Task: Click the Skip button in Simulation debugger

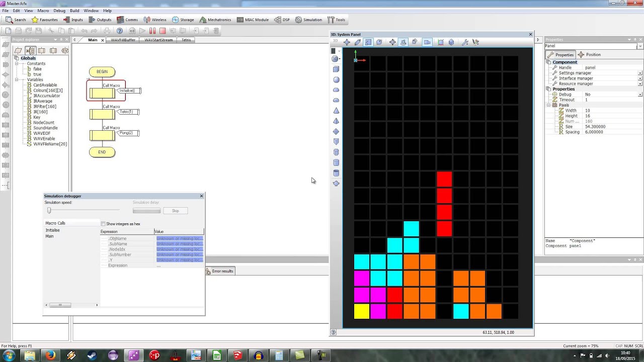Action: coord(175,211)
